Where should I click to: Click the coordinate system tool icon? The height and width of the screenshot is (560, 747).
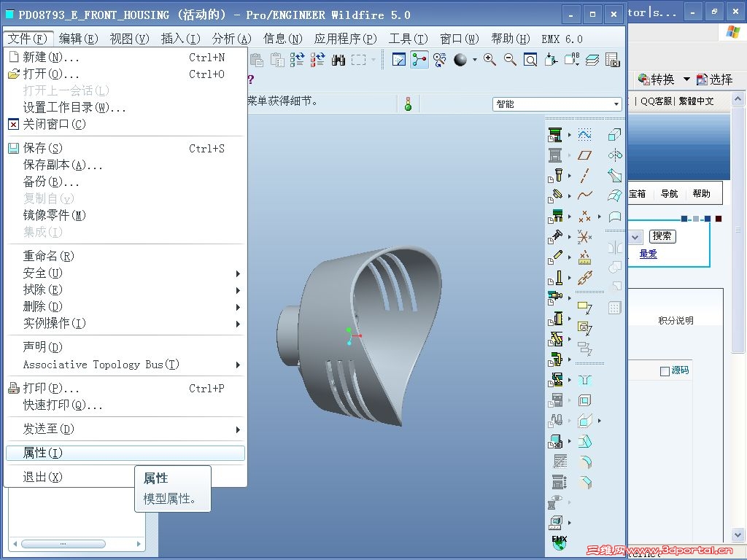click(584, 237)
